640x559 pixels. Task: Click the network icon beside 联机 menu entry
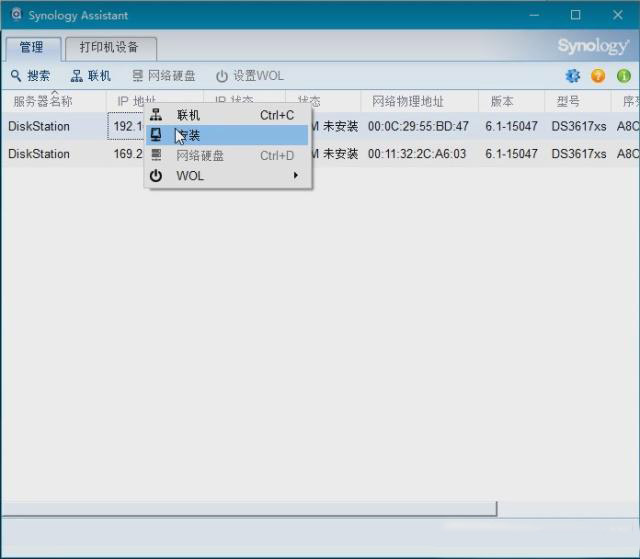(x=156, y=115)
